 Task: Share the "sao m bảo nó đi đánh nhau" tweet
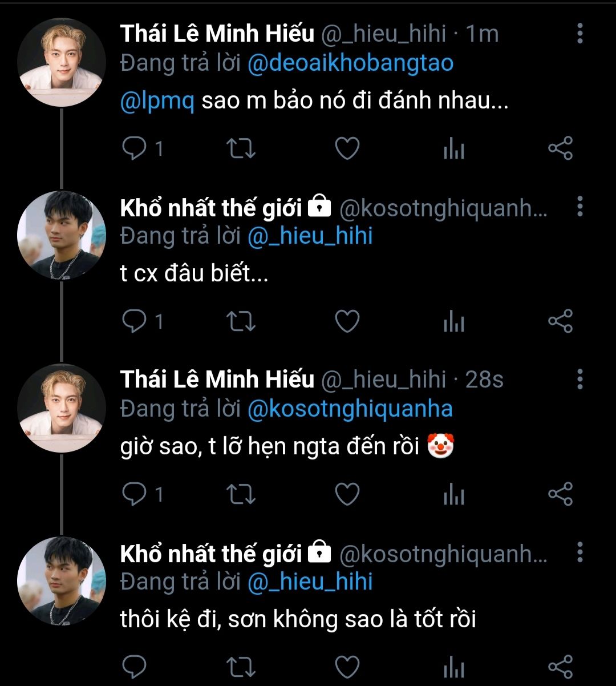[x=560, y=149]
